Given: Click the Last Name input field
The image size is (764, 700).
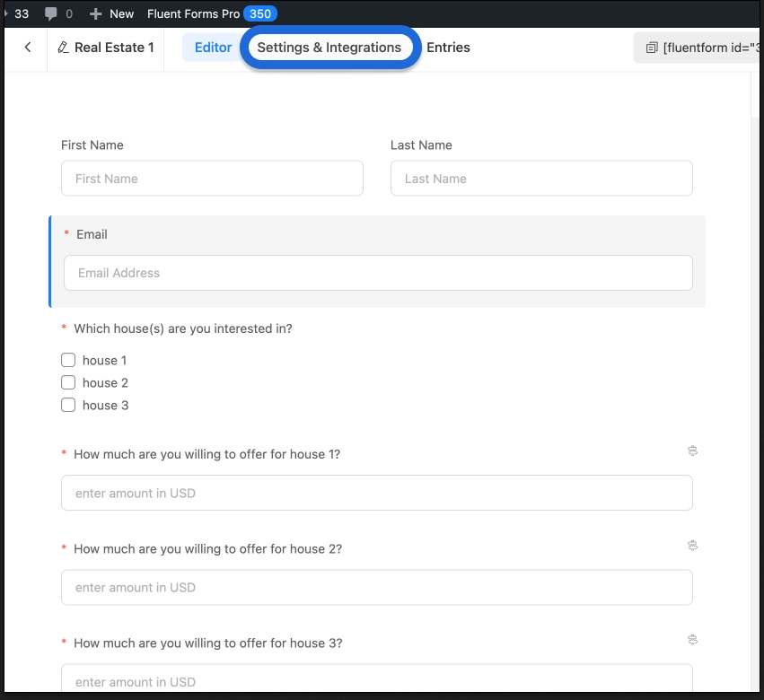Looking at the screenshot, I should [541, 179].
